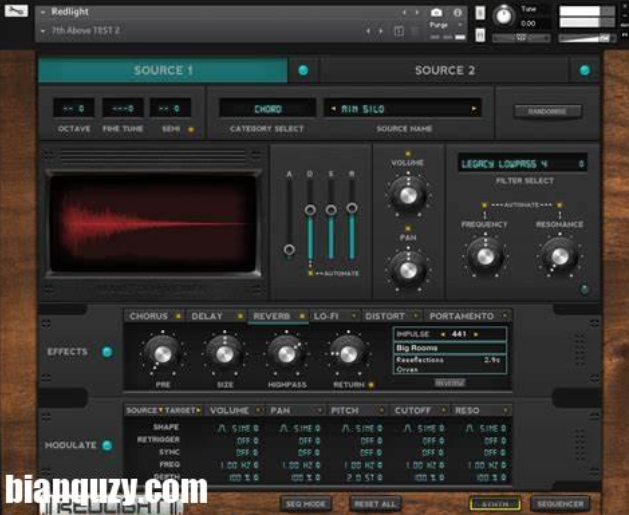Open the Legacy Lowpass 4 filter selector
This screenshot has height=515, width=629.
522,163
